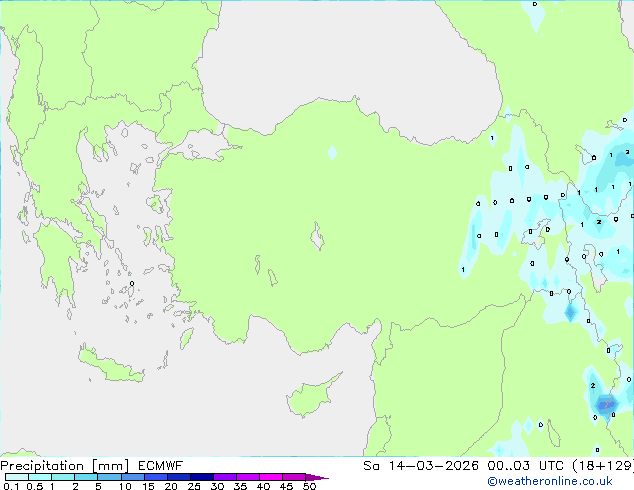Image resolution: width=634 pixels, height=490 pixels.
Task: Click the legend value label '10'
Action: click(125, 486)
